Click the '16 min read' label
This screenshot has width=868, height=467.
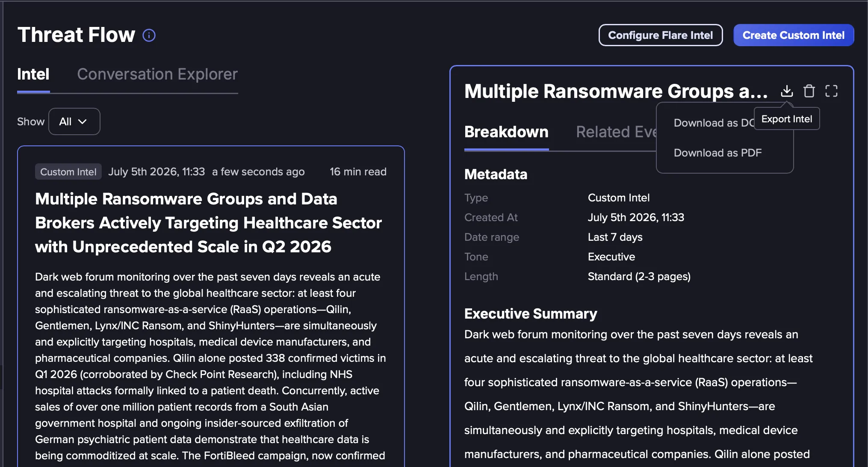(358, 171)
